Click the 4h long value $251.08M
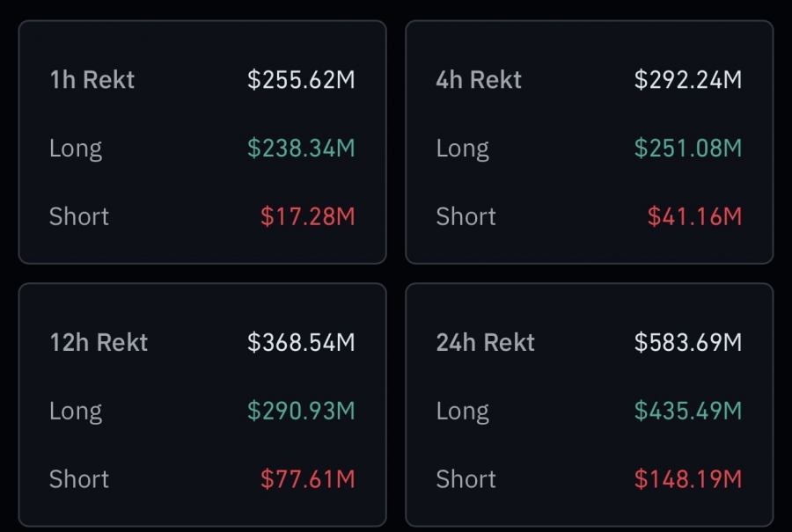The height and width of the screenshot is (532, 792). [688, 148]
